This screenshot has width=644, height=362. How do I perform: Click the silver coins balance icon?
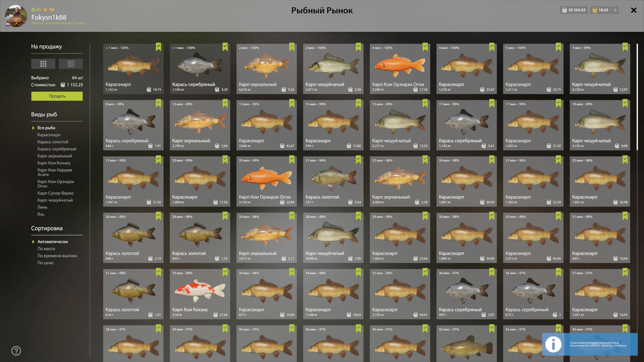(x=565, y=10)
